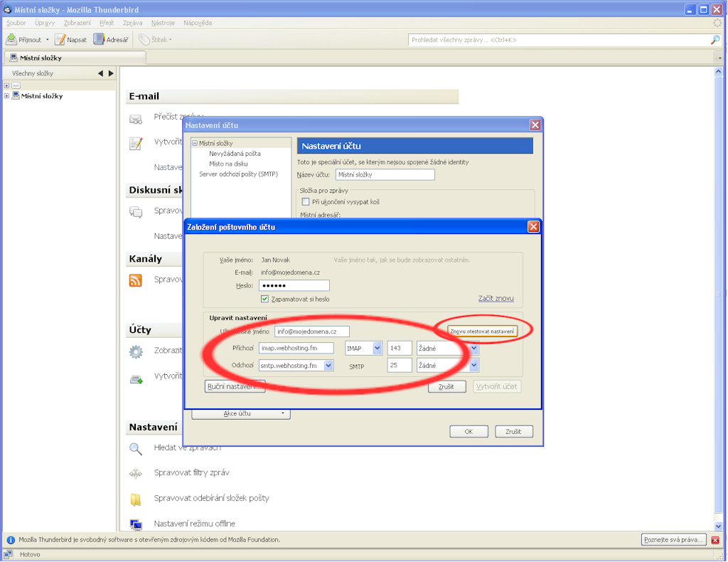Open the Soubor menu

(16, 23)
